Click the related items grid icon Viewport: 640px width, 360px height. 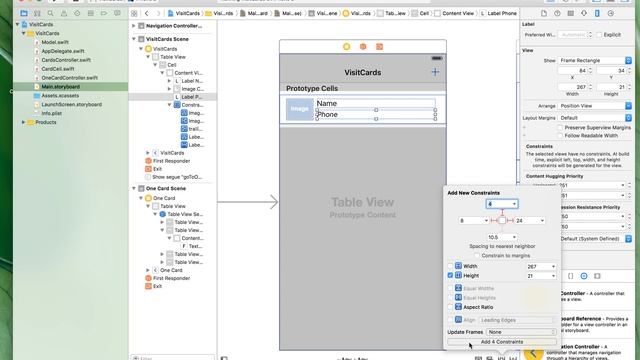tap(134, 13)
